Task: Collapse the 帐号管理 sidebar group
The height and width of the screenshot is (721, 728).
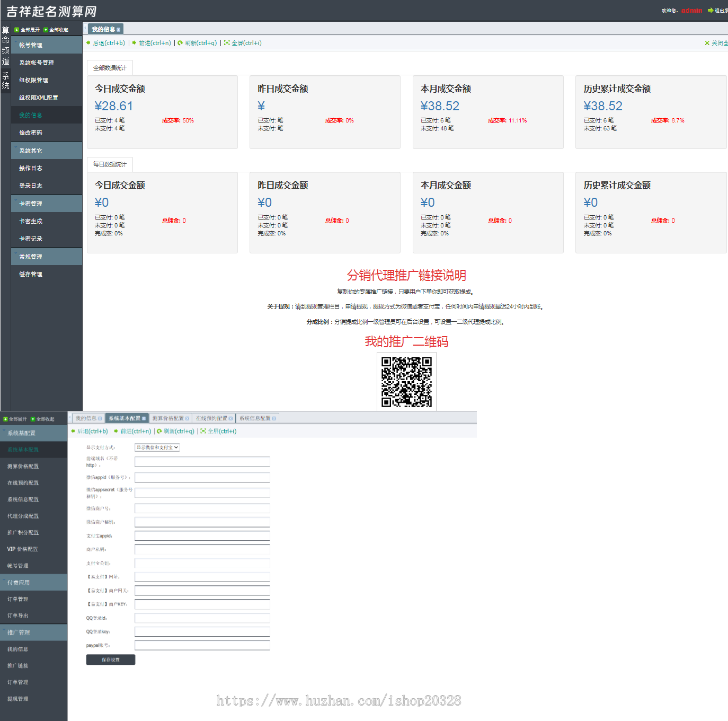Action: click(47, 45)
